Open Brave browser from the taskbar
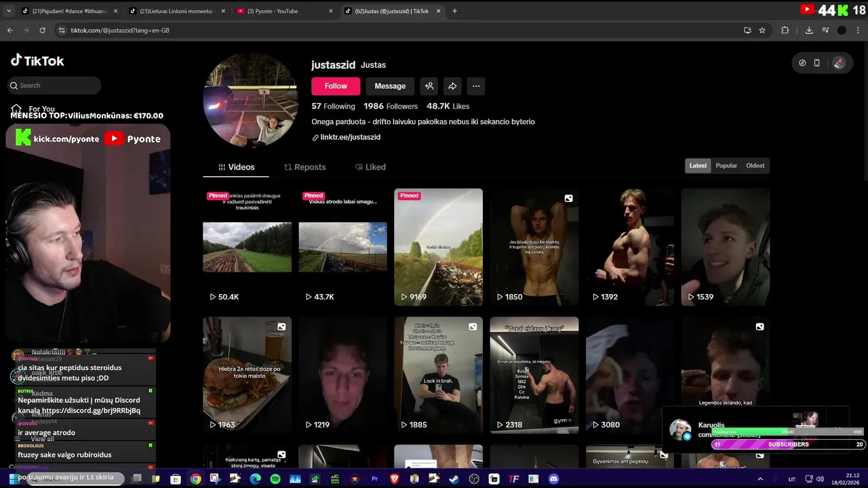The image size is (868, 488). (x=395, y=479)
